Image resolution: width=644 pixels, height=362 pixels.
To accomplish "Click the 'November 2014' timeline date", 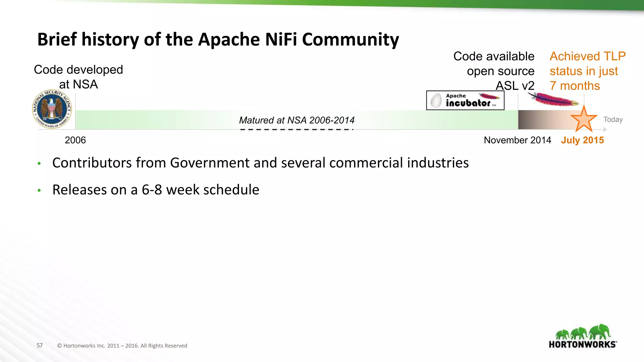I will click(517, 140).
